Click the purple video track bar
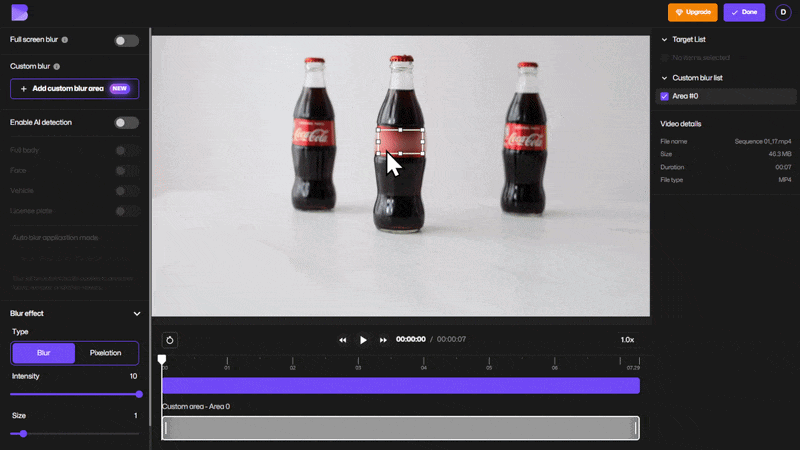This screenshot has width=800, height=450. coord(401,386)
